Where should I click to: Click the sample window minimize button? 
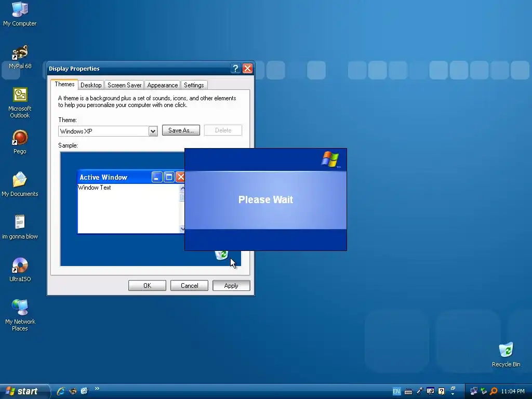pyautogui.click(x=157, y=177)
